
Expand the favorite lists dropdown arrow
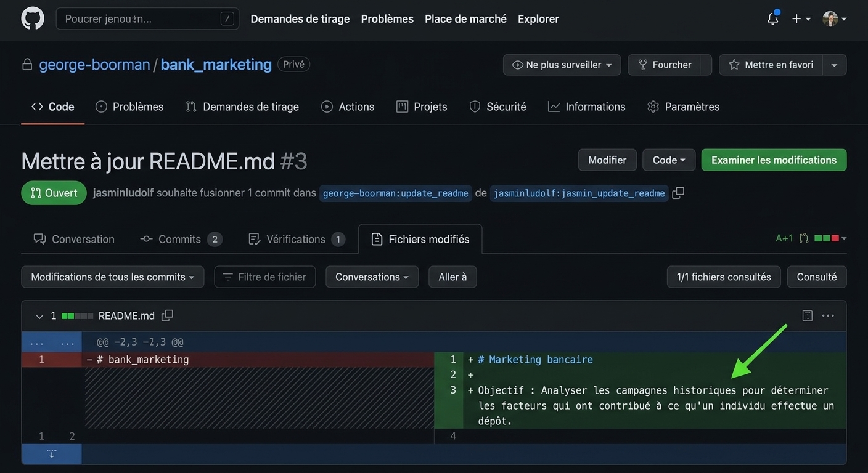pos(834,65)
